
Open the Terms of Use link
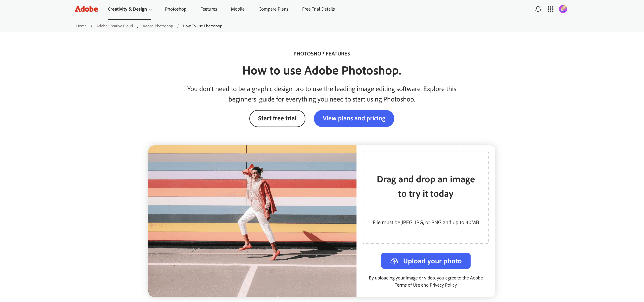407,285
